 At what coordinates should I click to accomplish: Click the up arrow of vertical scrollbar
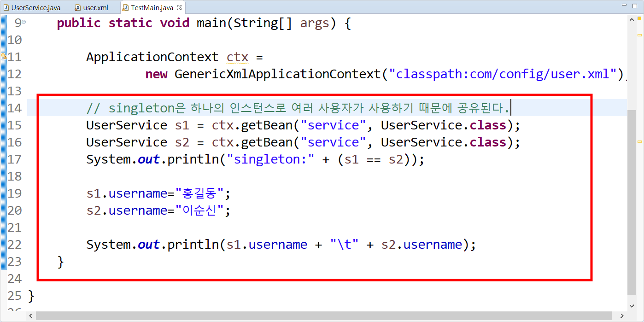[632, 19]
